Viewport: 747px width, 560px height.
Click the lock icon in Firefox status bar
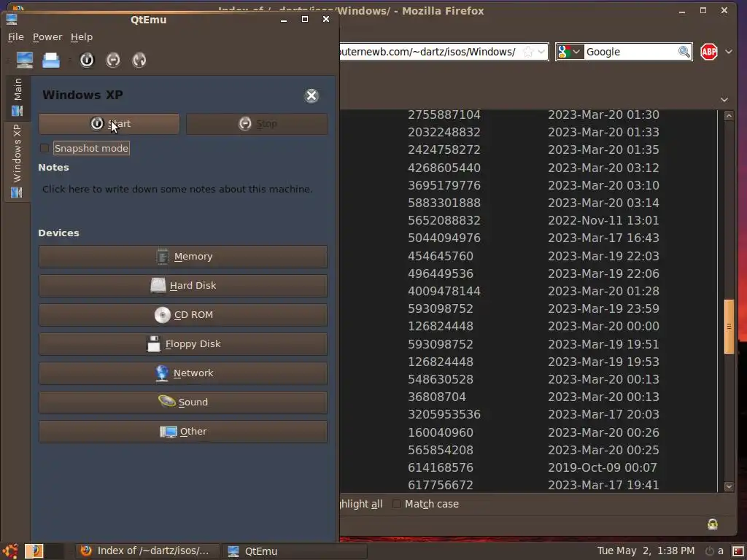713,524
